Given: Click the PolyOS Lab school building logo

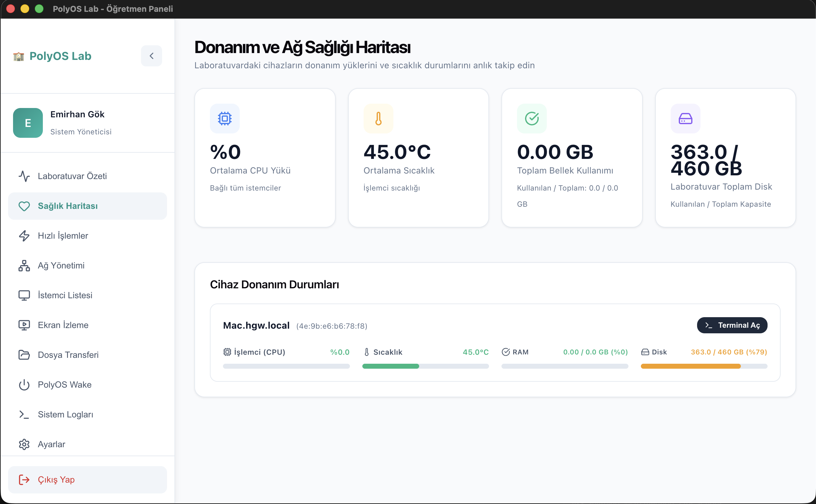Looking at the screenshot, I should point(19,56).
